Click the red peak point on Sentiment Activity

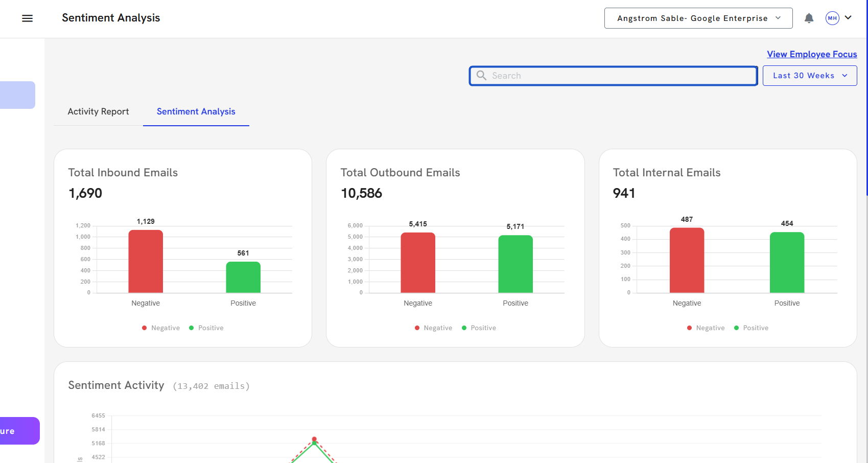[x=314, y=439]
